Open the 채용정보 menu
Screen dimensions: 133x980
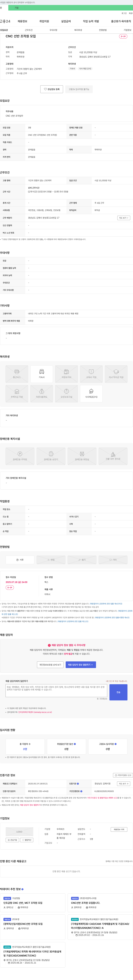[x=22, y=21]
